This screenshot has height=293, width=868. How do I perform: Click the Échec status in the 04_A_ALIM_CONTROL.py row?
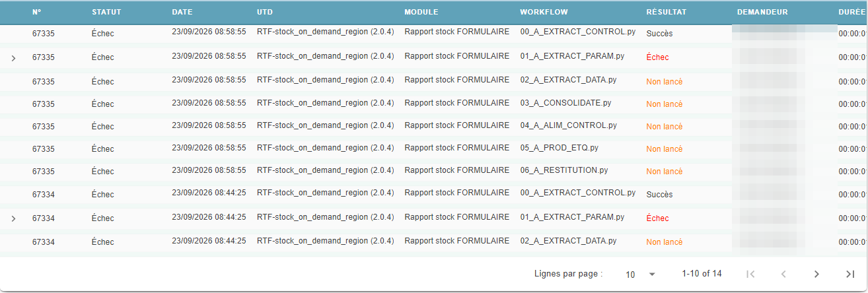click(x=102, y=127)
